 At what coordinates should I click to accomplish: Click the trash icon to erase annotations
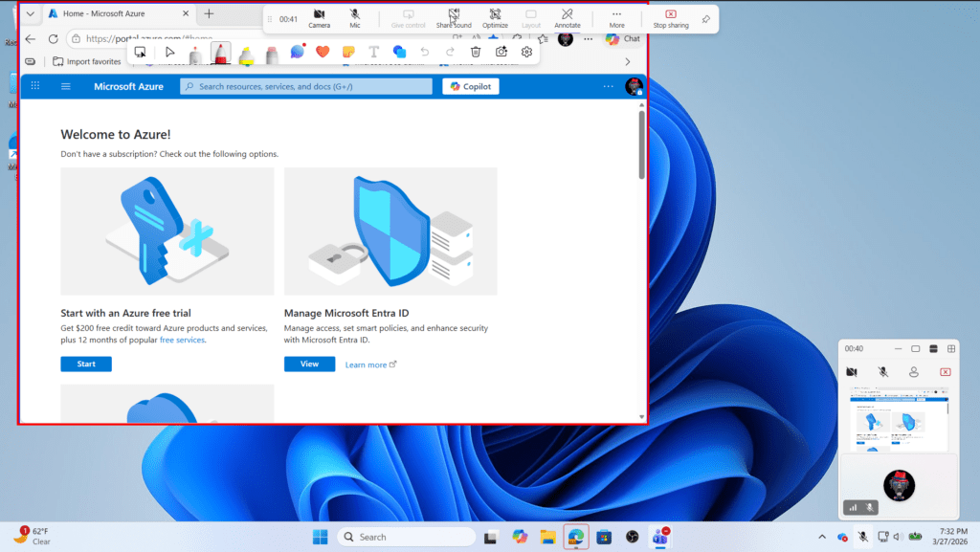click(x=476, y=52)
